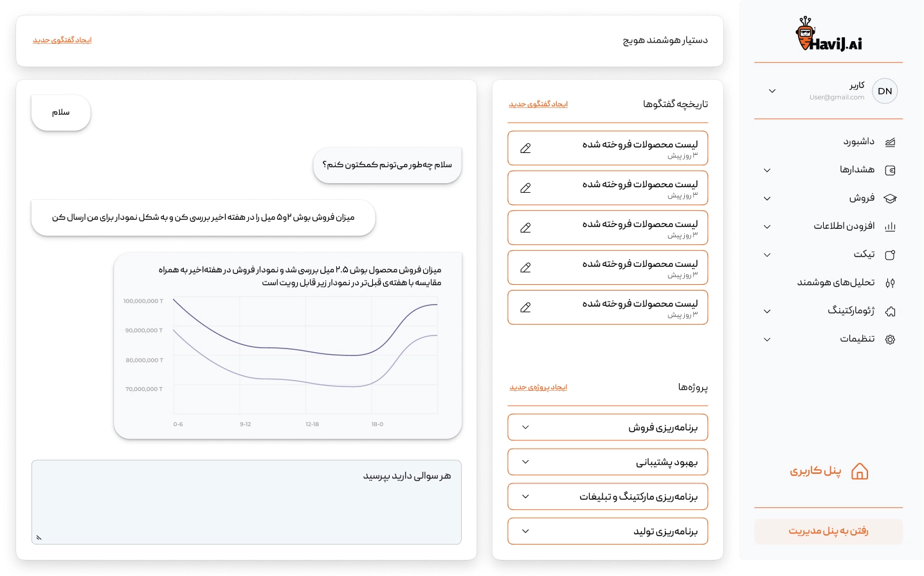
Task: Expand the بهبود پشتیبانی project
Action: [525, 462]
